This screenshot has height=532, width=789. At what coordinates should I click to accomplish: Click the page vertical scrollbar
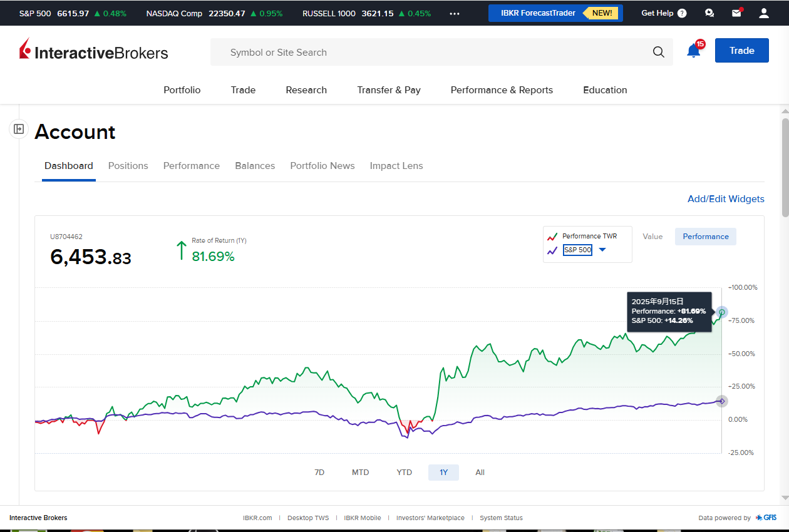pyautogui.click(x=785, y=169)
